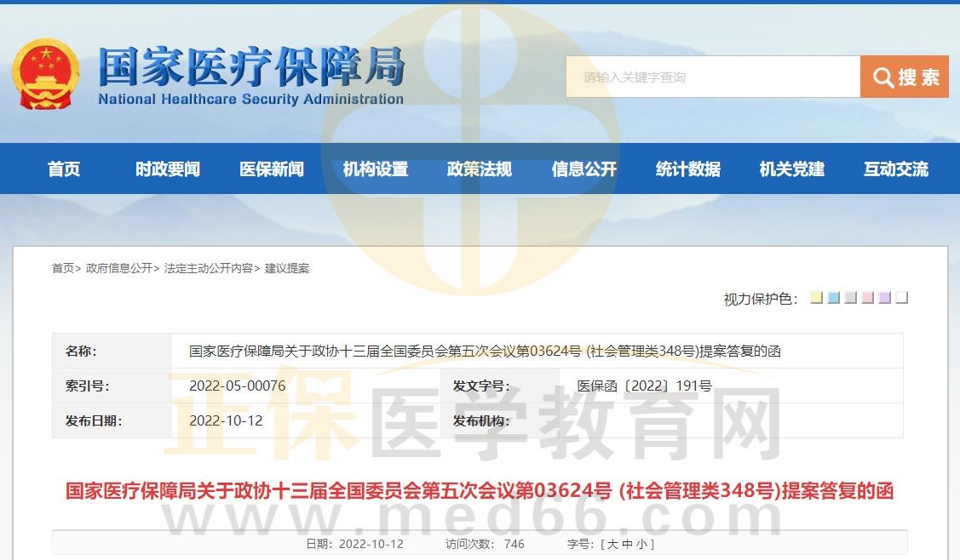Click the 政府信息公开 breadcrumb link
The image size is (960, 560).
(x=119, y=268)
